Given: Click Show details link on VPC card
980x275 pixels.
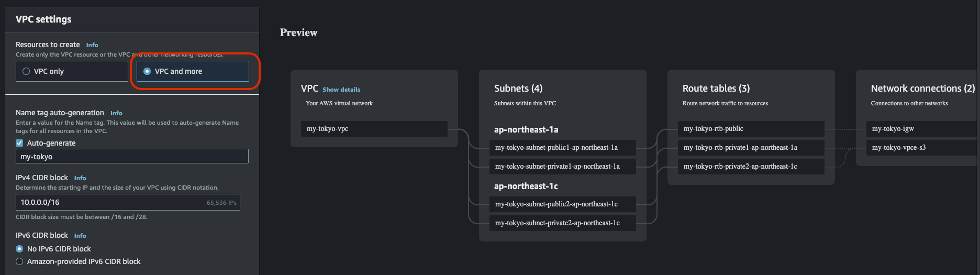Looking at the screenshot, I should [341, 90].
